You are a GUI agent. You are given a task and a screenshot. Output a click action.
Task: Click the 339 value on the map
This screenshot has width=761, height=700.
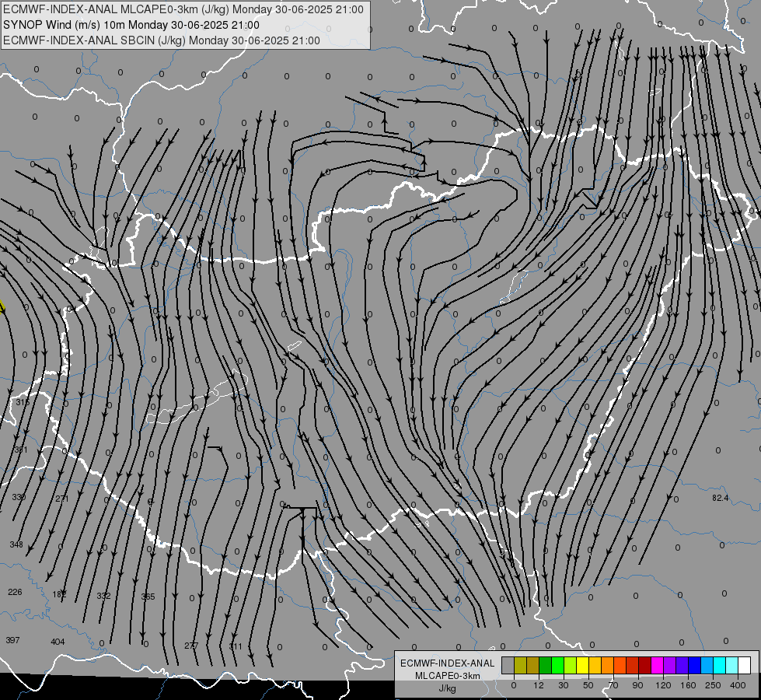[x=19, y=498]
